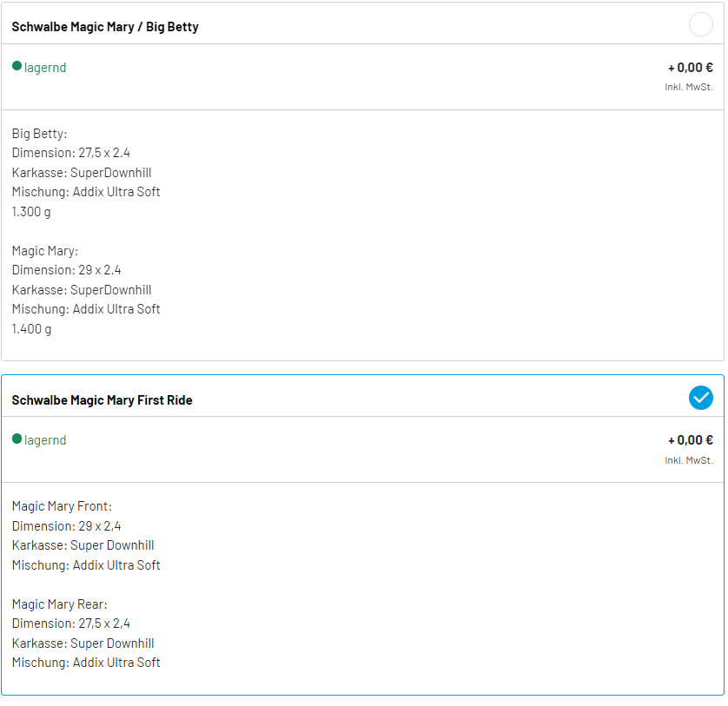728x706 pixels.
Task: Click the "Magic Mary:" heading in first card
Action: (44, 251)
